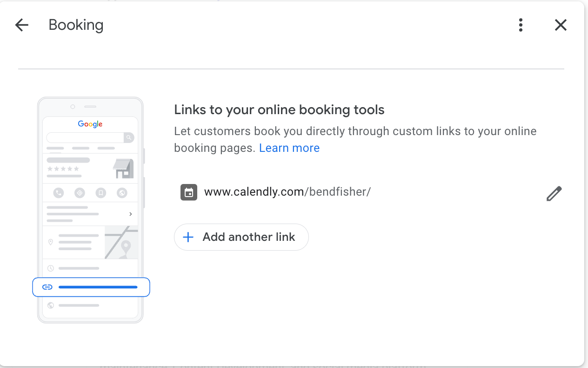Click the phone call icon in the illustration
This screenshot has width=588, height=368.
(59, 192)
